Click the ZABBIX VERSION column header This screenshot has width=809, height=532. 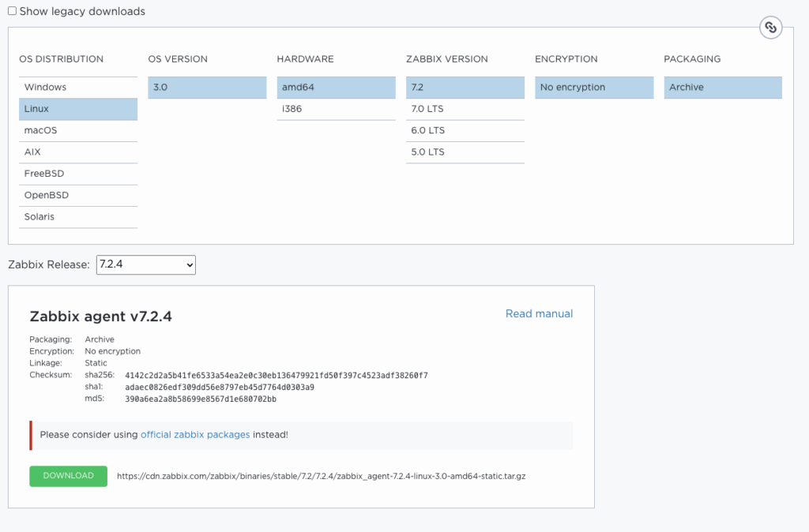pos(447,58)
